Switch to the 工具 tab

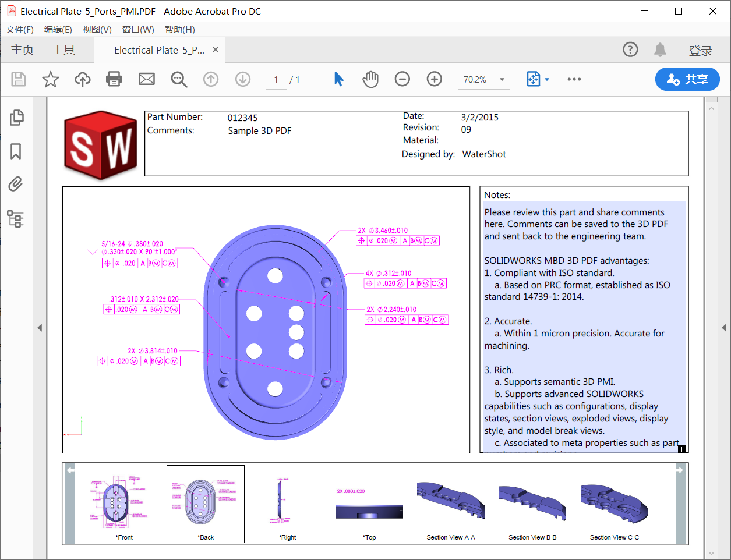[x=63, y=50]
